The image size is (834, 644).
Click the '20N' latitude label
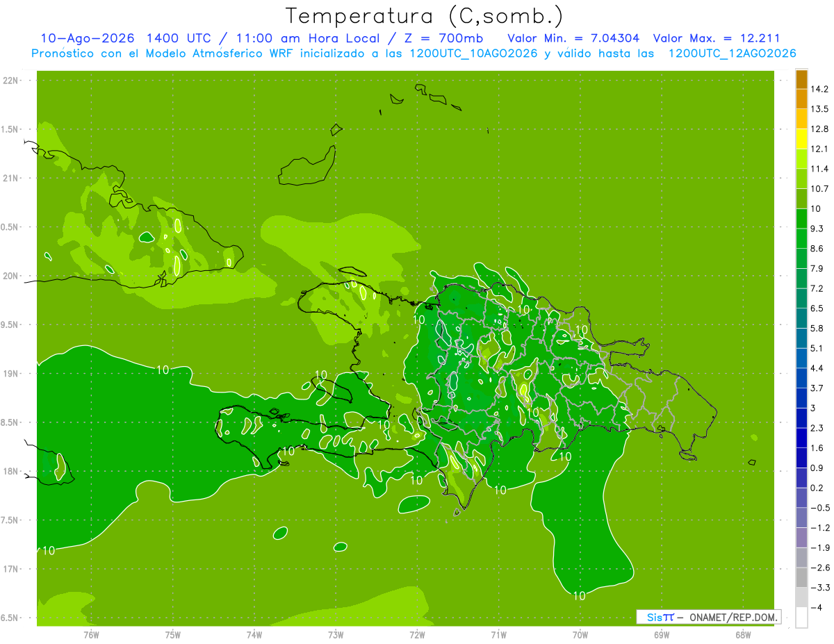pyautogui.click(x=10, y=276)
